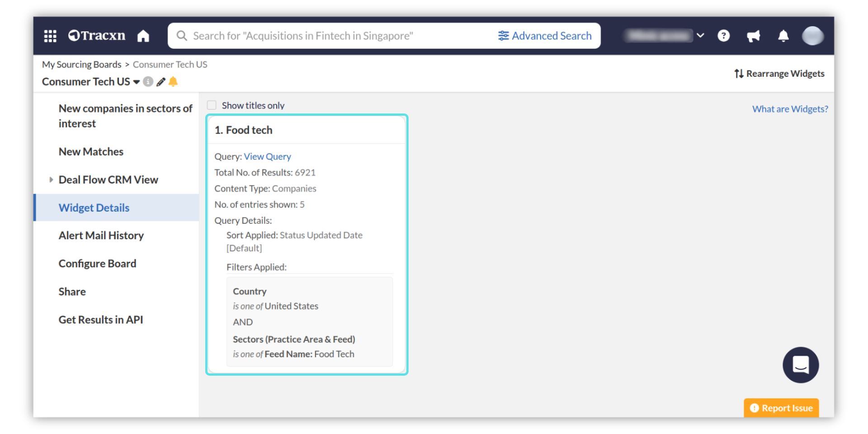Open the notifications bell in top bar
The image size is (868, 434).
click(x=783, y=36)
